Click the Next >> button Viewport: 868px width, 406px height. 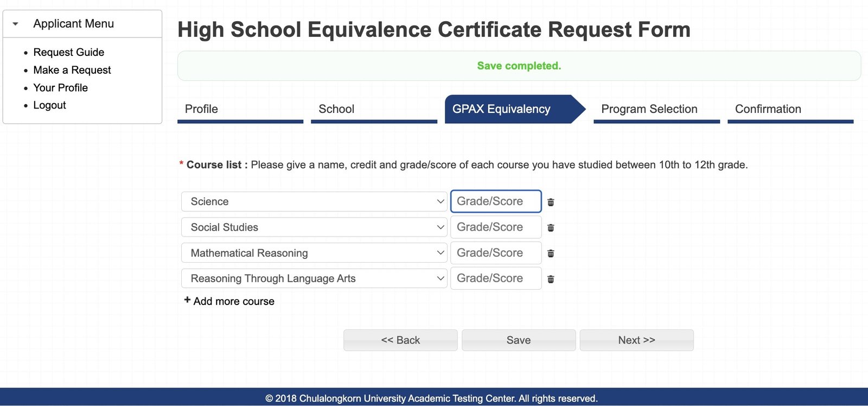pos(637,340)
